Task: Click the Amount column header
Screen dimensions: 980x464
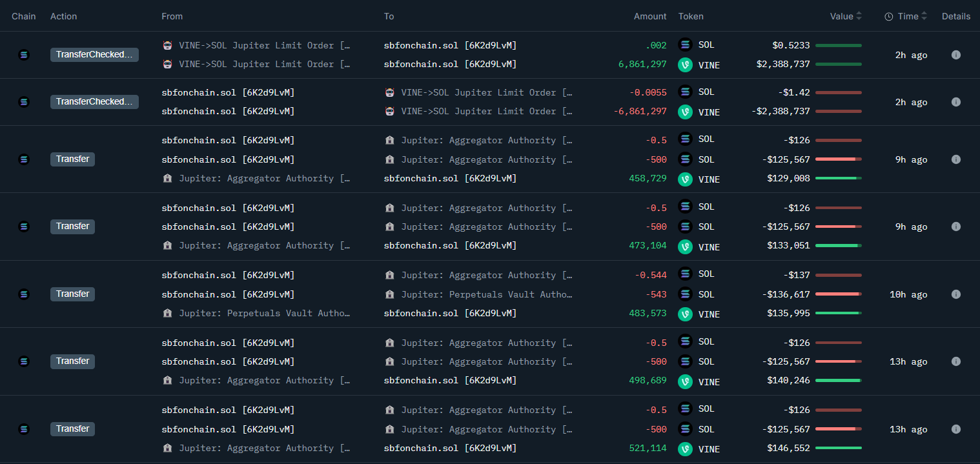Action: [650, 16]
